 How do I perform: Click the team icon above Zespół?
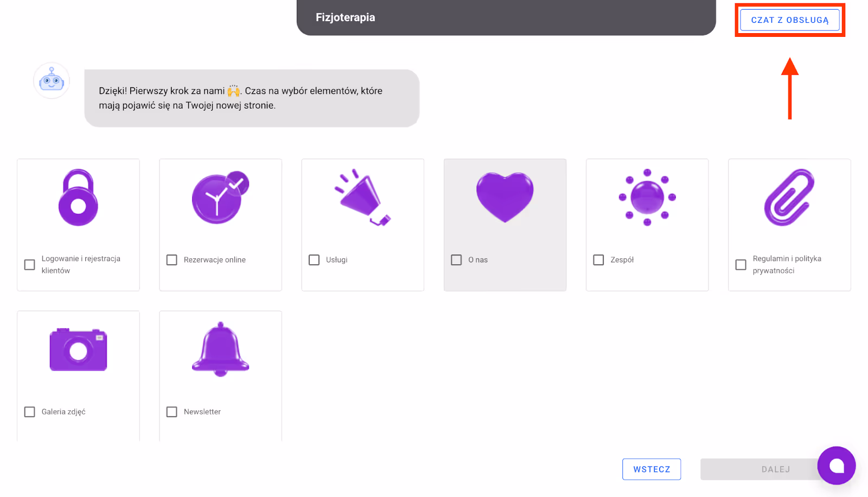(x=647, y=197)
